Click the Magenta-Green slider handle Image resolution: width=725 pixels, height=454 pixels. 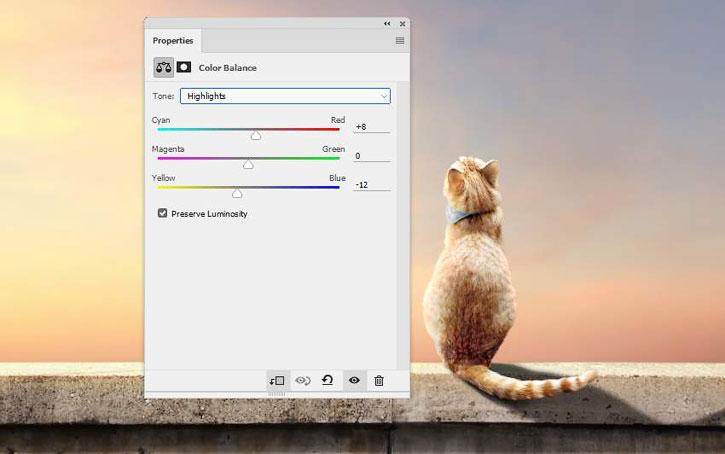click(x=248, y=165)
